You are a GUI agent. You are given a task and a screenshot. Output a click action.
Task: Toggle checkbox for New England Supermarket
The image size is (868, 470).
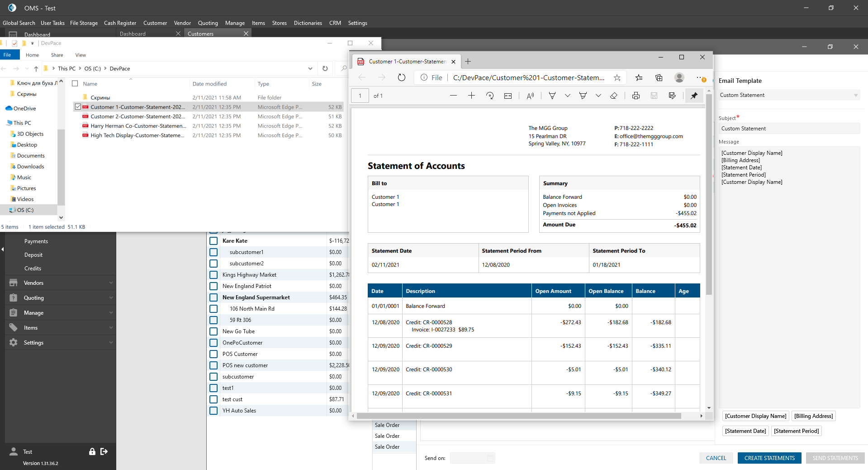point(213,297)
